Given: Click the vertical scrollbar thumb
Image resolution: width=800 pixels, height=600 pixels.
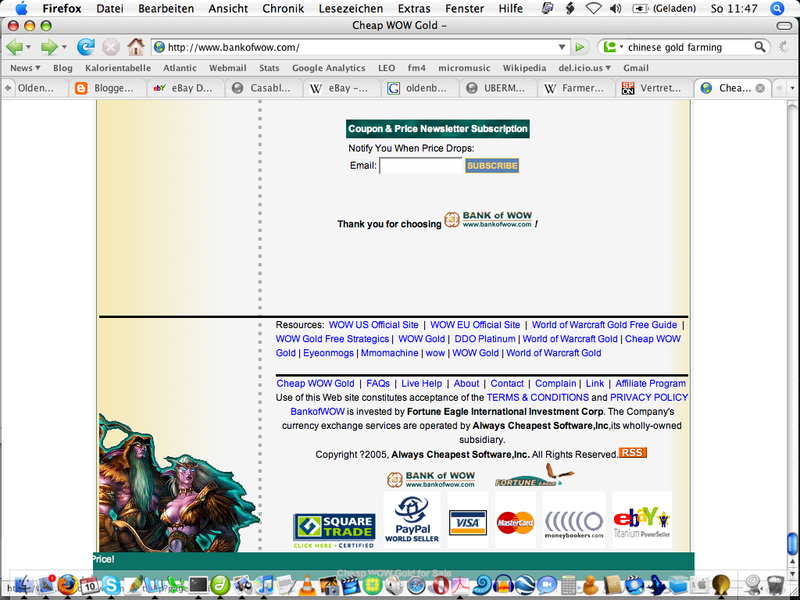Looking at the screenshot, I should pos(792,542).
